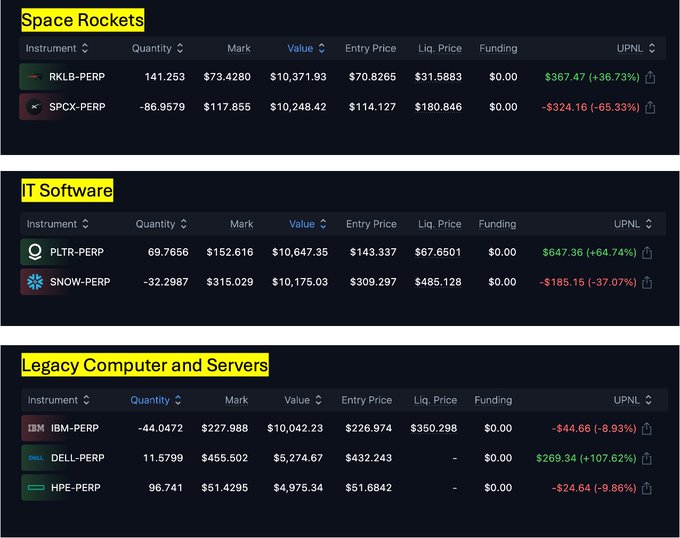Viewport: 680px width, 538px height.
Task: Click the HPE green rectangle logo
Action: point(36,488)
